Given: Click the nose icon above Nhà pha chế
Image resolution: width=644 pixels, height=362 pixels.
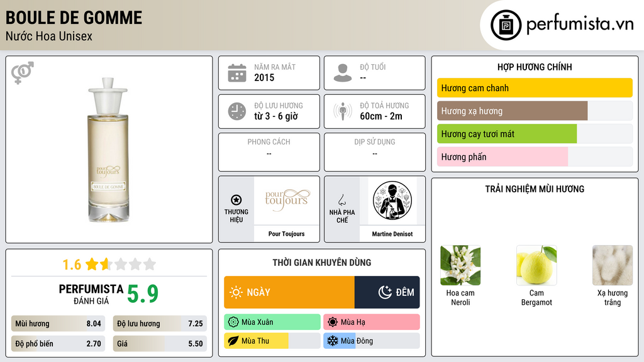Looking at the screenshot, I should 341,200.
